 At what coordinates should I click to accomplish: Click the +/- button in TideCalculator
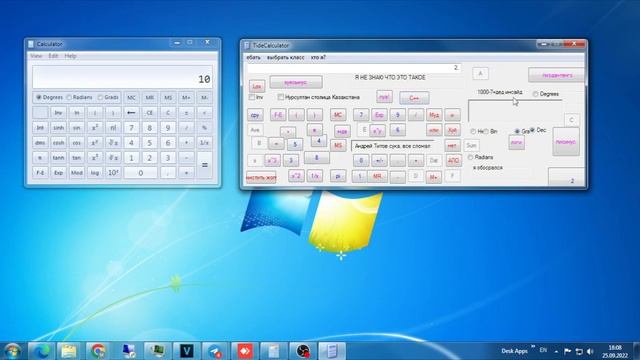[x=379, y=161]
